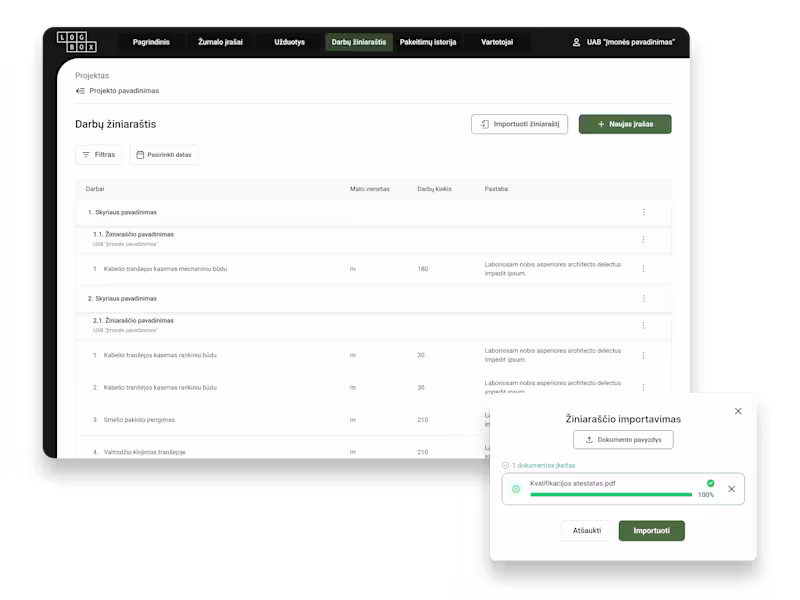Viewport: 800px width, 600px height.
Task: Open three-dot menu for 2. Skyriaus pavadinimas
Action: point(643,298)
